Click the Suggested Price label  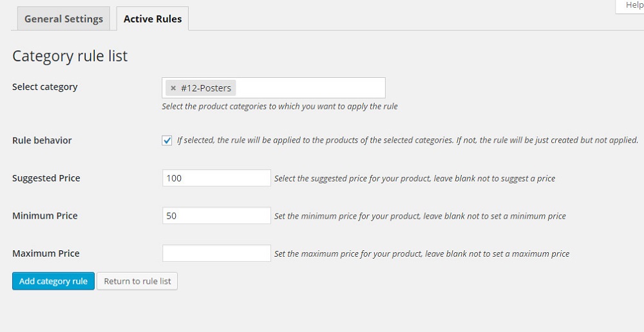point(46,178)
